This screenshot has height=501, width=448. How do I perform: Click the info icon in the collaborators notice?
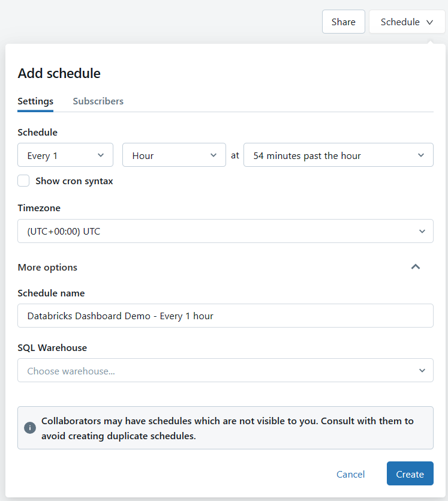coord(30,428)
